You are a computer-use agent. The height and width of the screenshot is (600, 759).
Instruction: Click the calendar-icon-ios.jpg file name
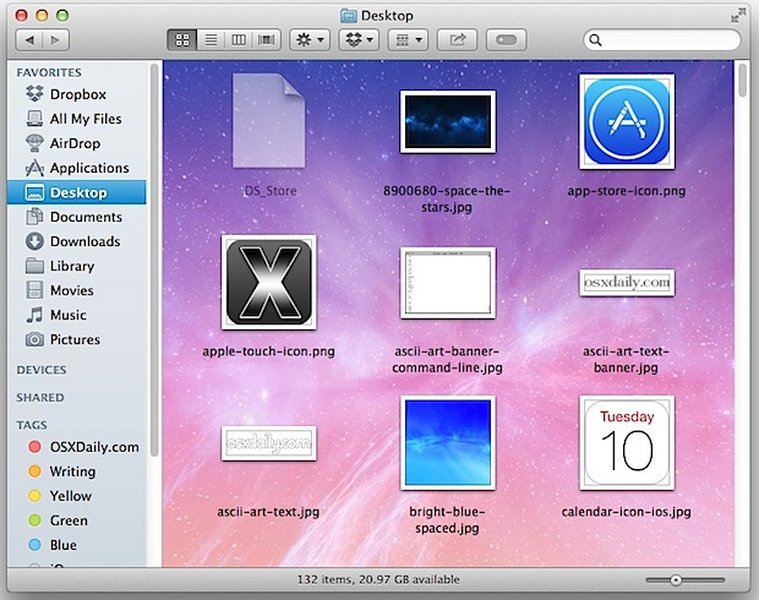point(626,512)
